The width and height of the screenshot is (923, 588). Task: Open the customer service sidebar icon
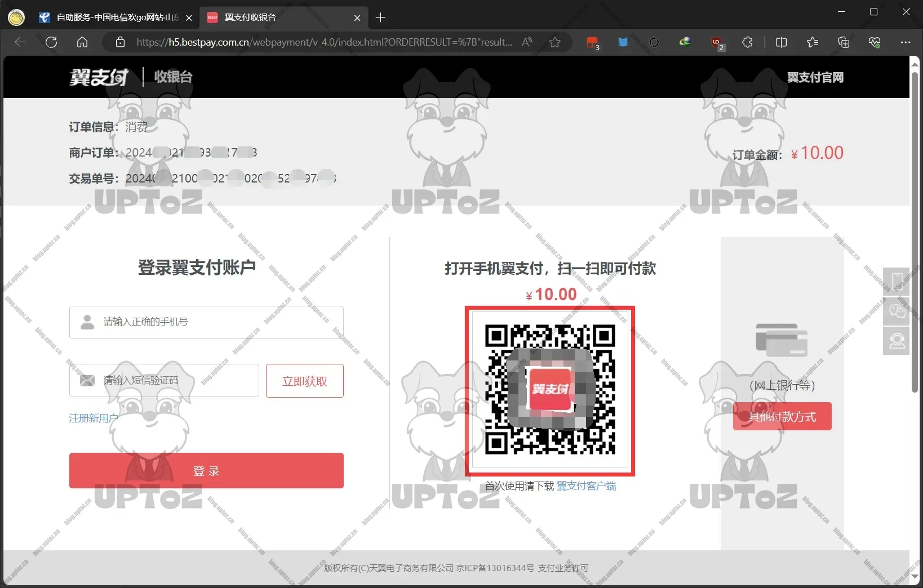897,341
